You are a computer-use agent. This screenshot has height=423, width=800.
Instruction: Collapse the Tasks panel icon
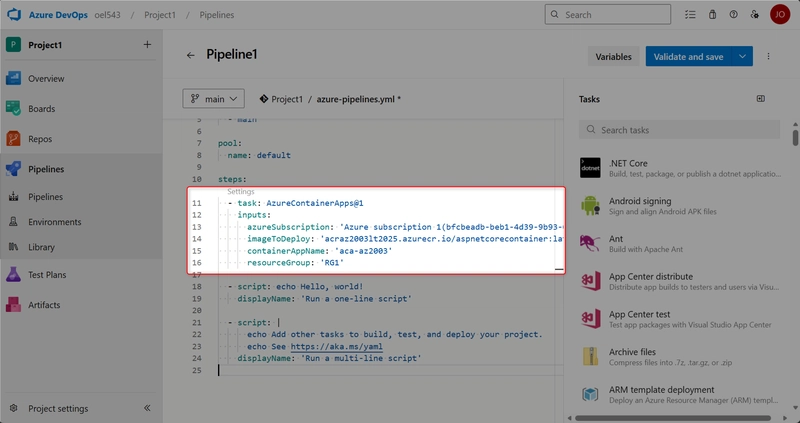pyautogui.click(x=760, y=99)
